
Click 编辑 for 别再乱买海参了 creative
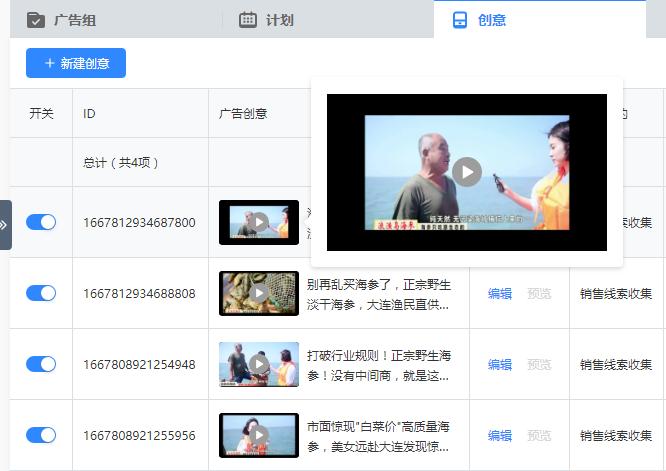coord(500,293)
